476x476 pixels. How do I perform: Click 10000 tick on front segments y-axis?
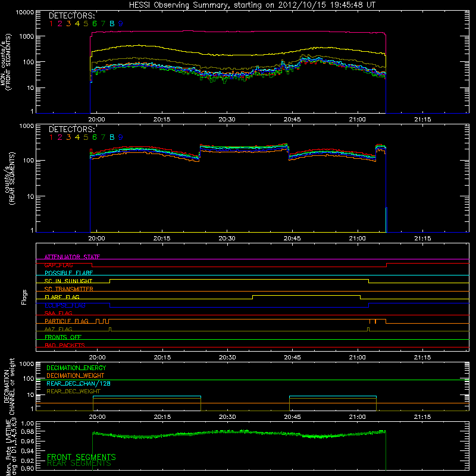pyautogui.click(x=25, y=12)
